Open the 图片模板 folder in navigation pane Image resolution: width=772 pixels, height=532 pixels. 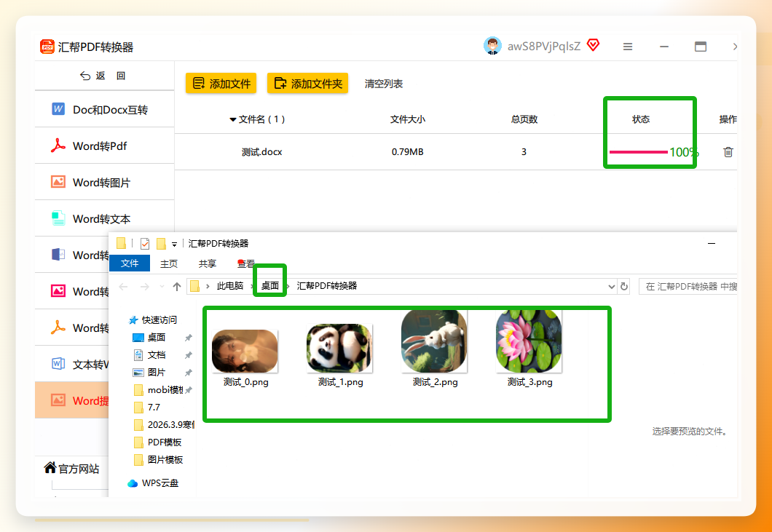click(x=165, y=460)
